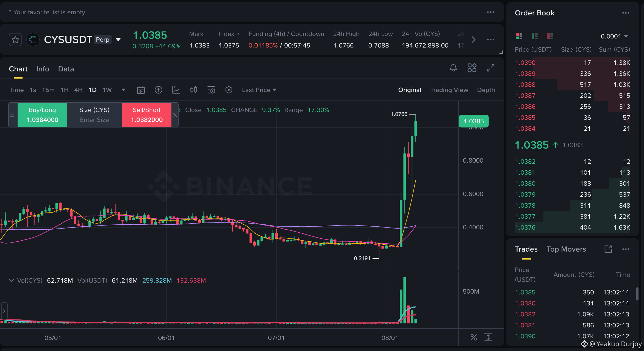The image size is (644, 351).
Task: Expand chart to fullscreen
Action: (490, 68)
